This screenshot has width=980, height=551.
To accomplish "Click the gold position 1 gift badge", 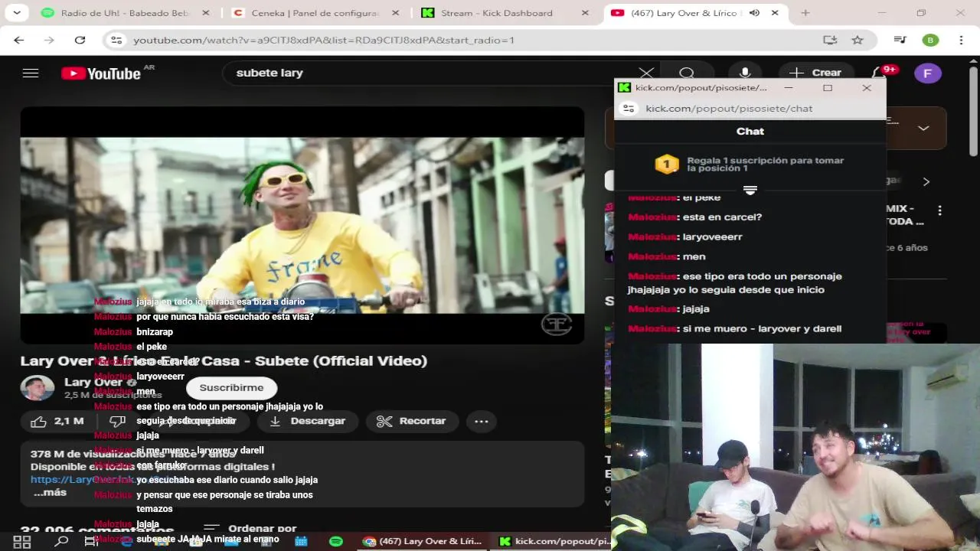I will click(x=667, y=164).
